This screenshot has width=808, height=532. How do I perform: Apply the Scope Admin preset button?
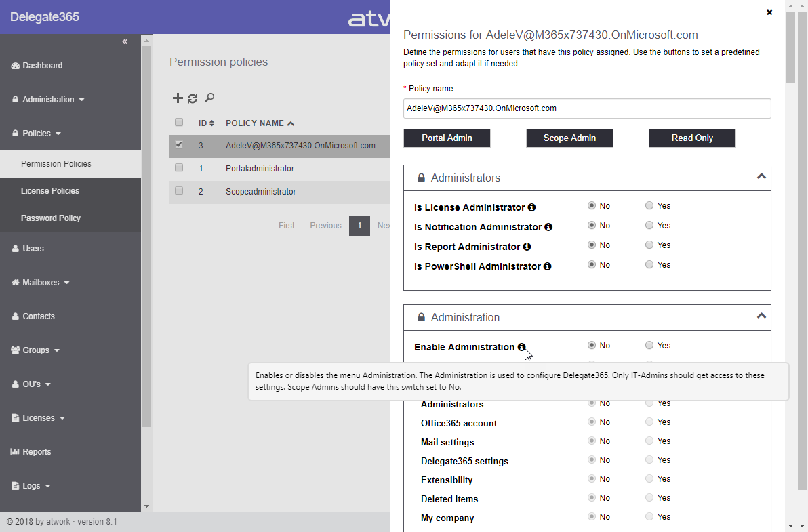tap(569, 138)
